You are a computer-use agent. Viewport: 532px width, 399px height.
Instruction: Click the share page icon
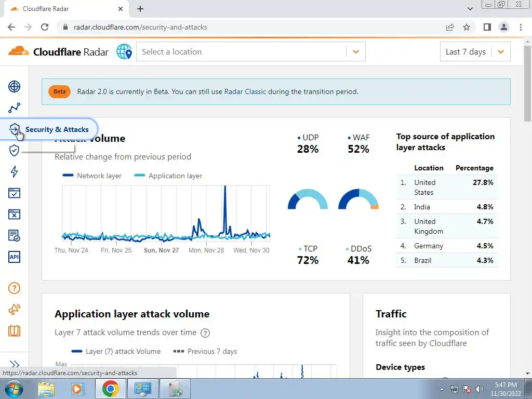tap(450, 27)
